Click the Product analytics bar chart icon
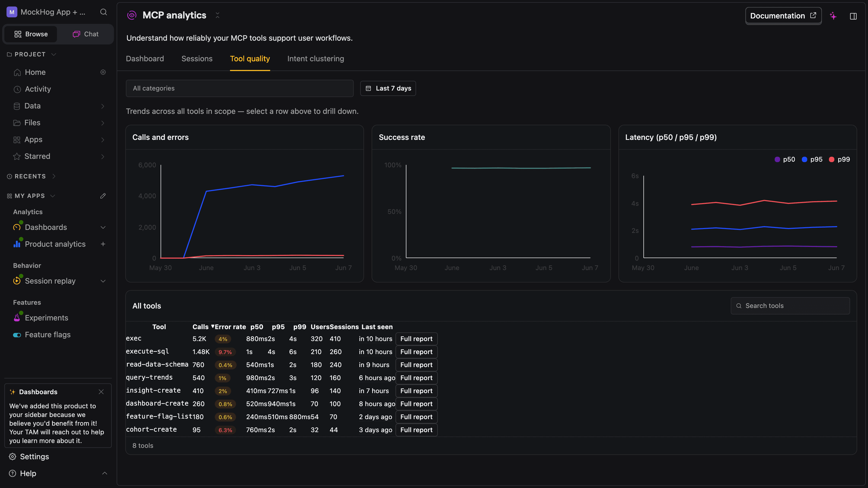This screenshot has height=488, width=868. tap(17, 244)
